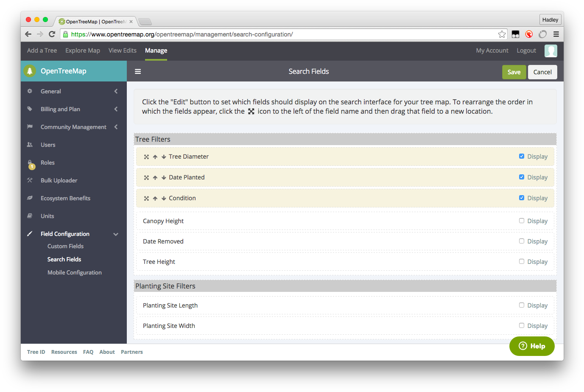
Task: Move Condition field up with arrow
Action: click(x=155, y=199)
